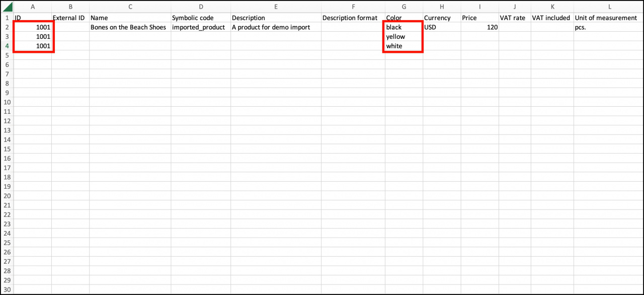Viewport: 644px width, 295px height.
Task: Select cell with 1001 in row 4
Action: [33, 46]
